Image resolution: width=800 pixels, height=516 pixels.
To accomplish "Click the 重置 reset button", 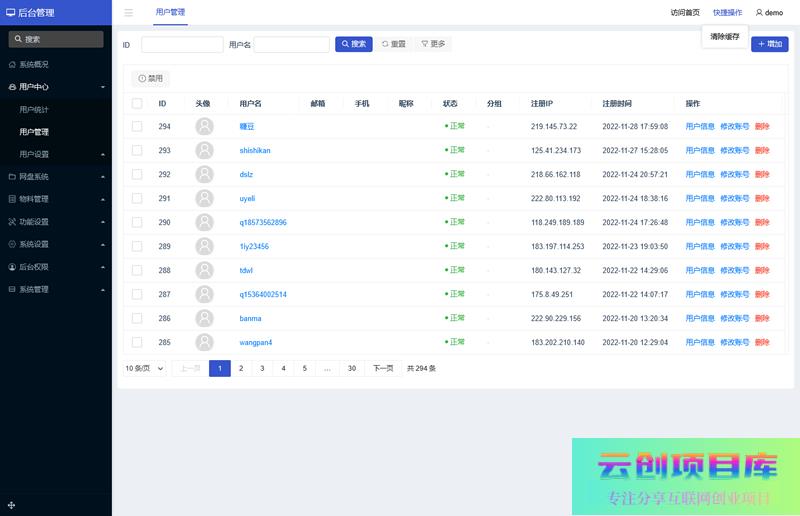I will [x=393, y=44].
